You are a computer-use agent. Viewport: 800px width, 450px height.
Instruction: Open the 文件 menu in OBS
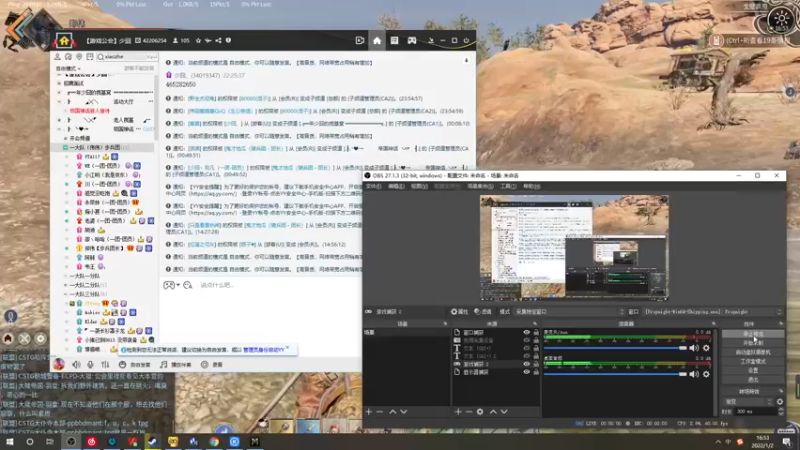coord(373,186)
